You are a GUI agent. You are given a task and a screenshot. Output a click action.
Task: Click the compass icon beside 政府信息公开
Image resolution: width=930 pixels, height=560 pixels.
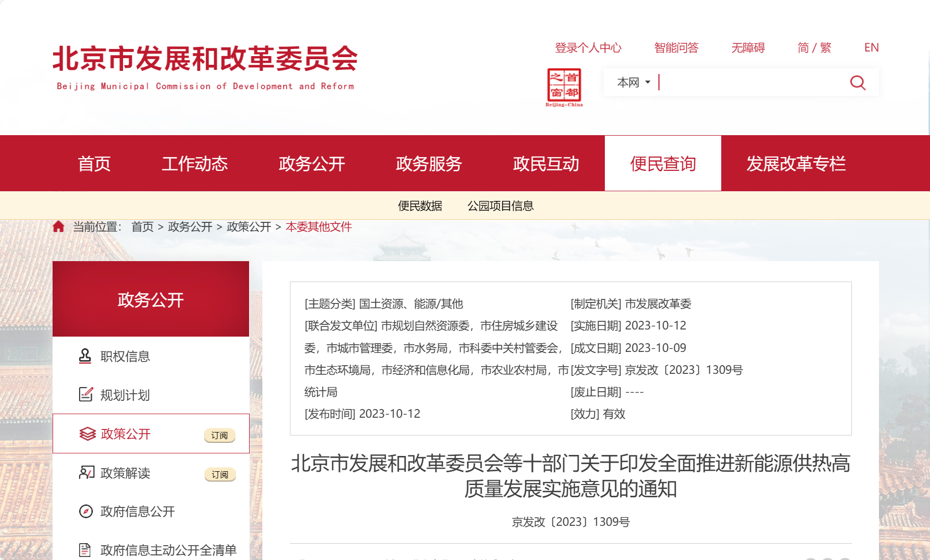(86, 511)
